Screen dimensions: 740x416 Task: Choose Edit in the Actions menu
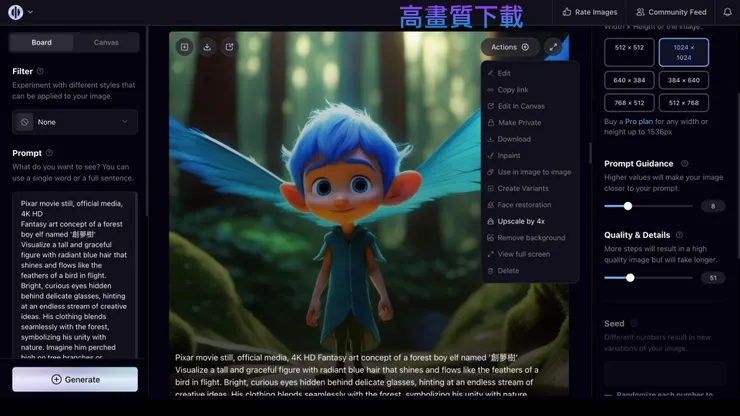[529, 73]
